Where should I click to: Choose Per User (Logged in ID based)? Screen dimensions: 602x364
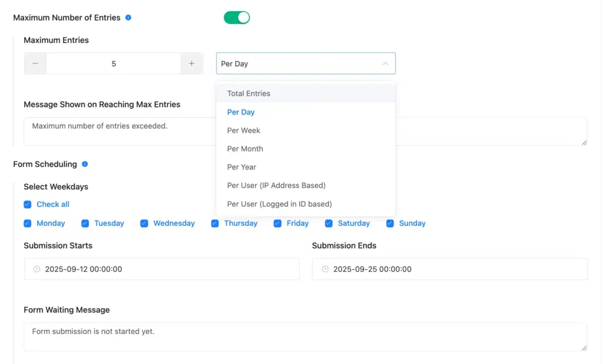[279, 204]
